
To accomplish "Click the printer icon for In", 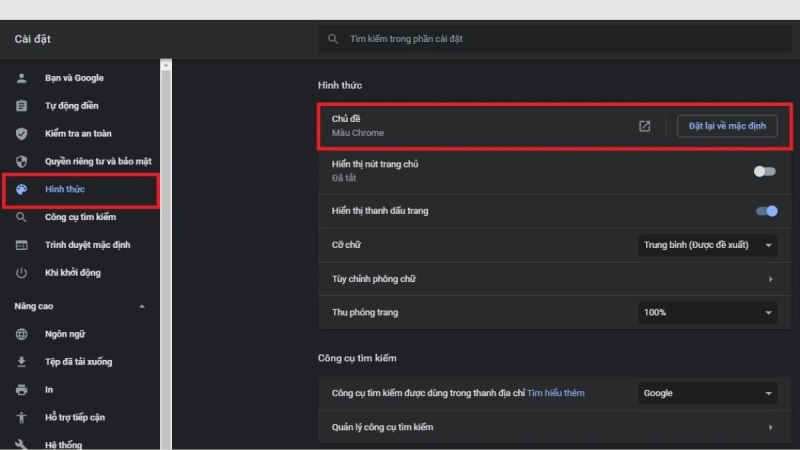I will tap(22, 389).
